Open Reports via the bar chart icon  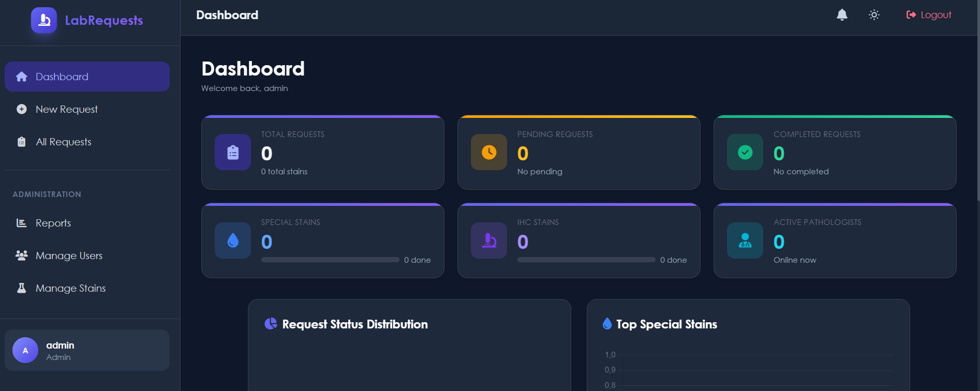click(21, 222)
